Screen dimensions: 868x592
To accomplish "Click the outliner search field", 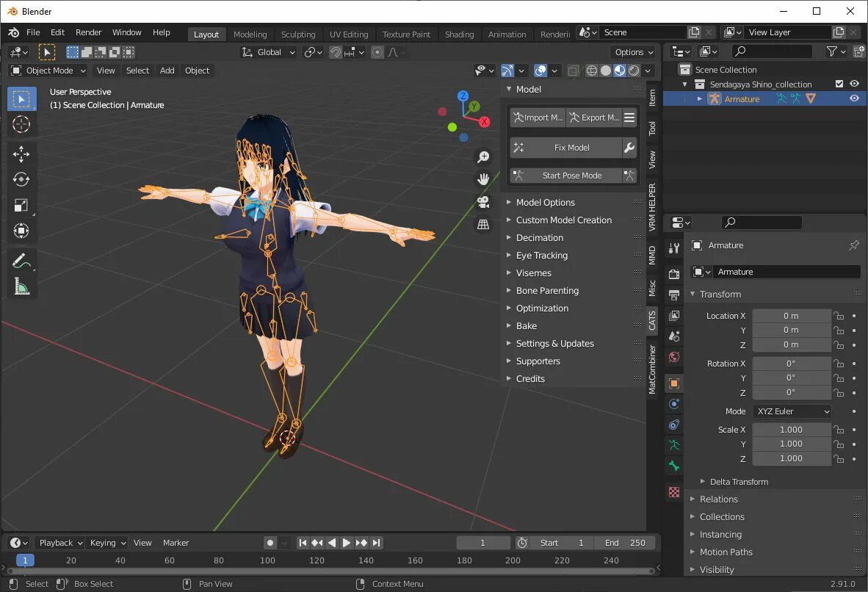I will pos(773,51).
